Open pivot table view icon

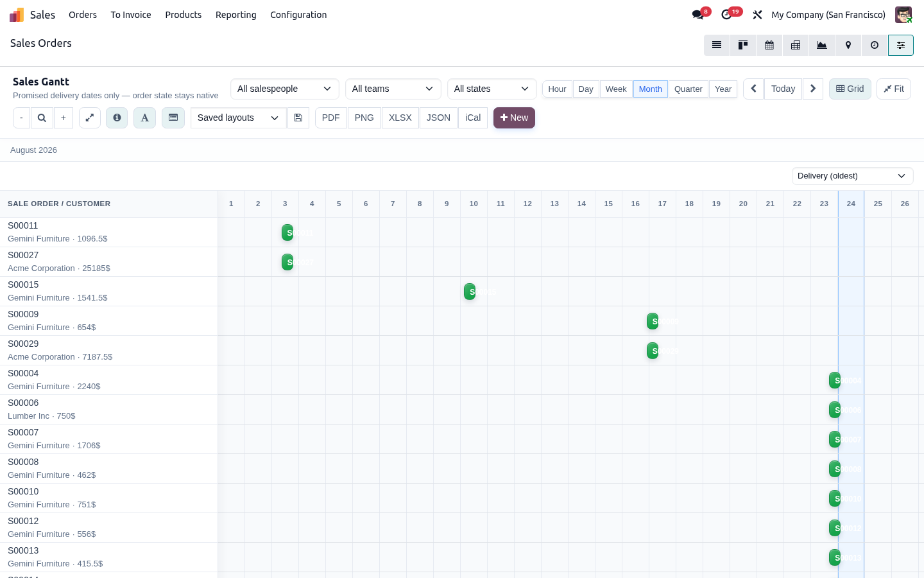[796, 45]
